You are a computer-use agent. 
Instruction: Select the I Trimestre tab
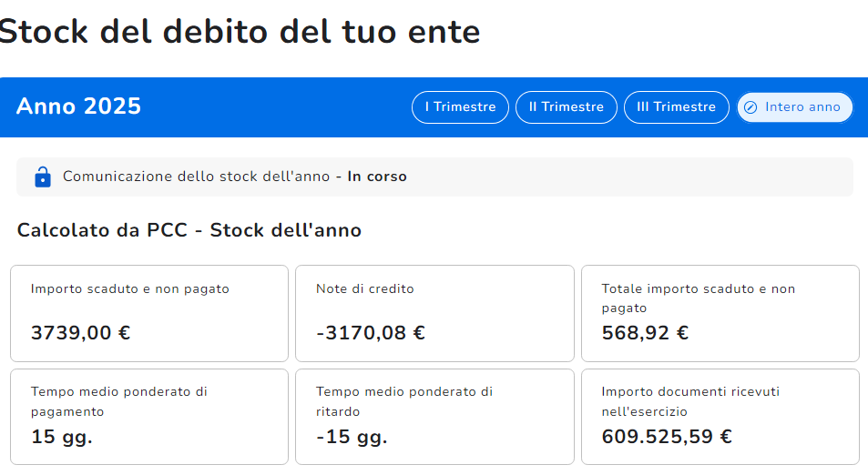point(460,107)
